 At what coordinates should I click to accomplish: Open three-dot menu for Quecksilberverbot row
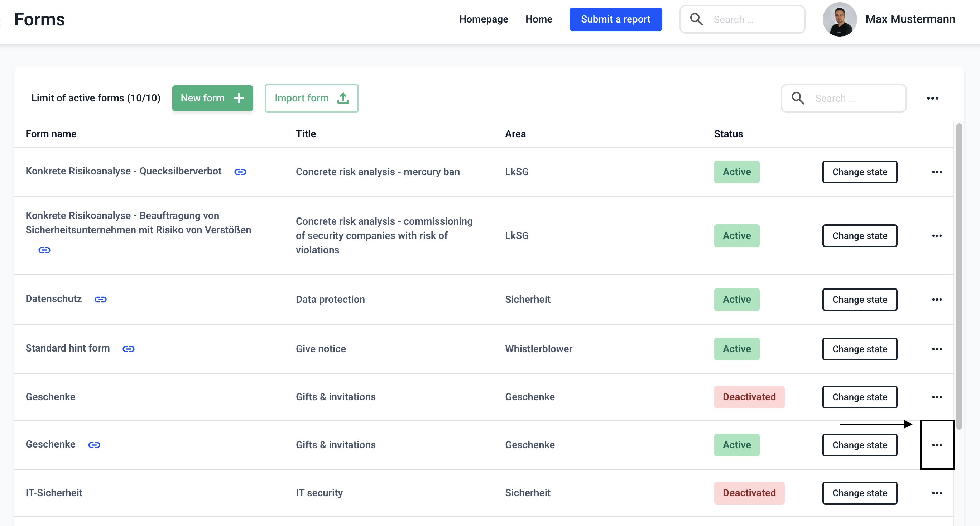point(937,172)
